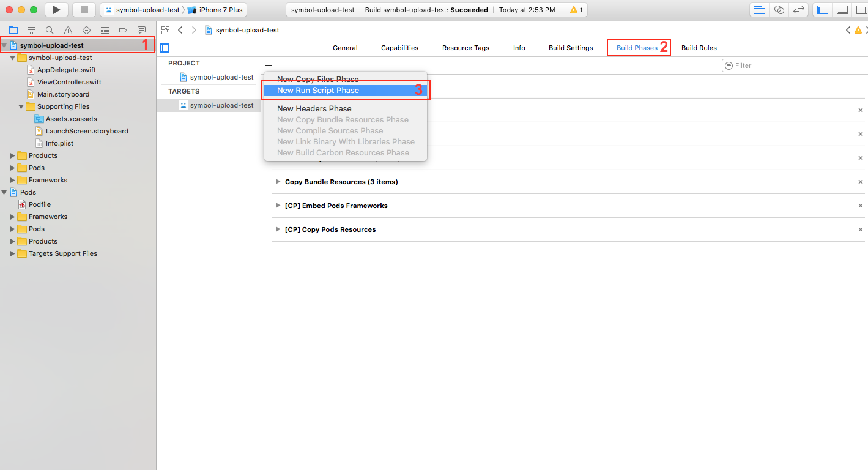
Task: Click the jump bar issue warning icon at the far right
Action: coord(858,30)
